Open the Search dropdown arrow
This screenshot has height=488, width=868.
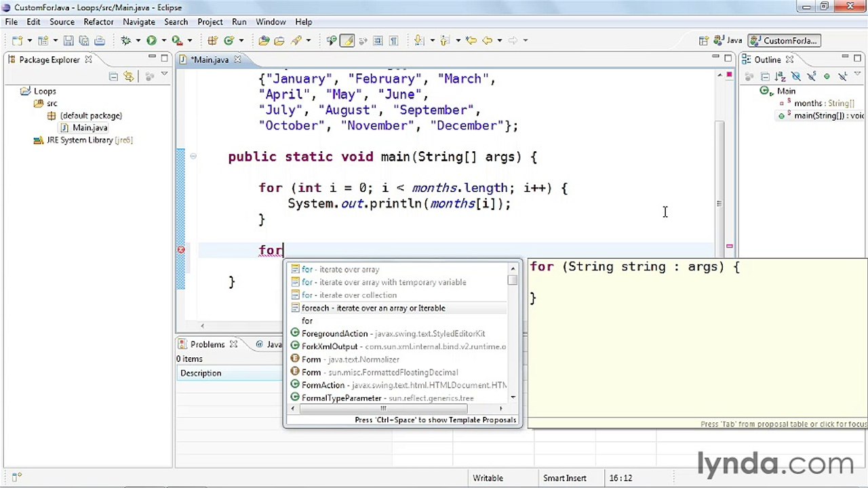[x=308, y=41]
